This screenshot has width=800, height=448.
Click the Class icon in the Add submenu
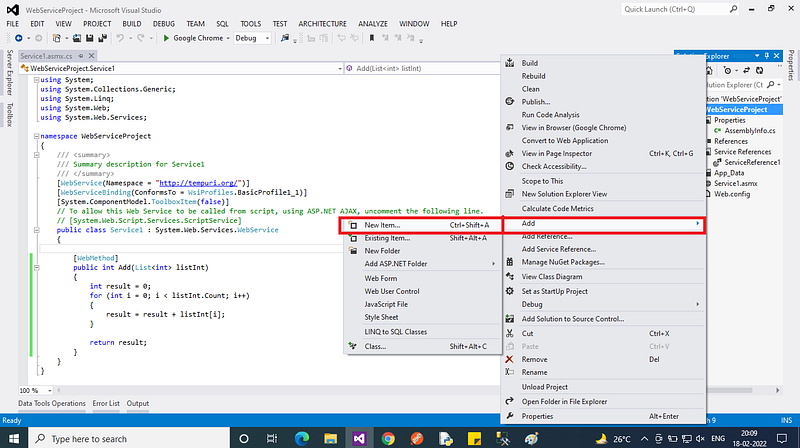pos(353,346)
